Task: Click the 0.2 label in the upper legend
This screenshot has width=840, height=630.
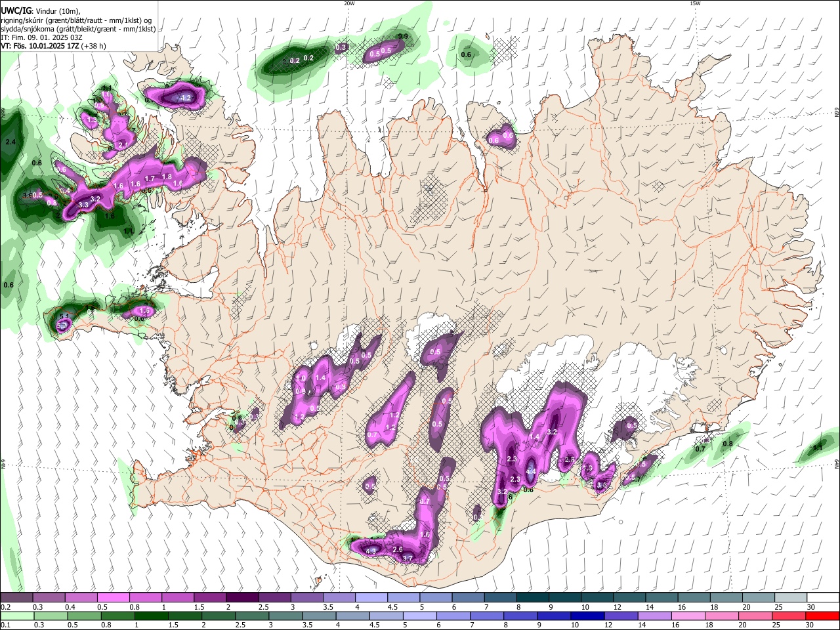Action: 6,607
